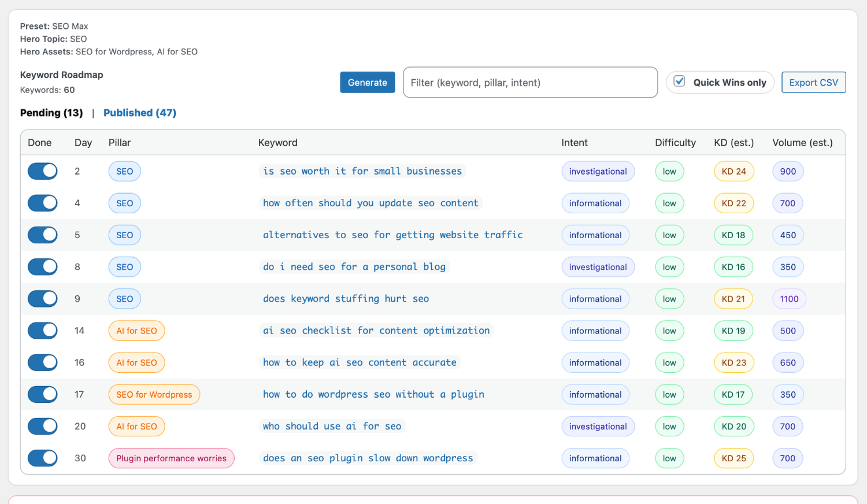Click the 'investigational' intent badge for day 8
This screenshot has height=504, width=867.
point(598,266)
